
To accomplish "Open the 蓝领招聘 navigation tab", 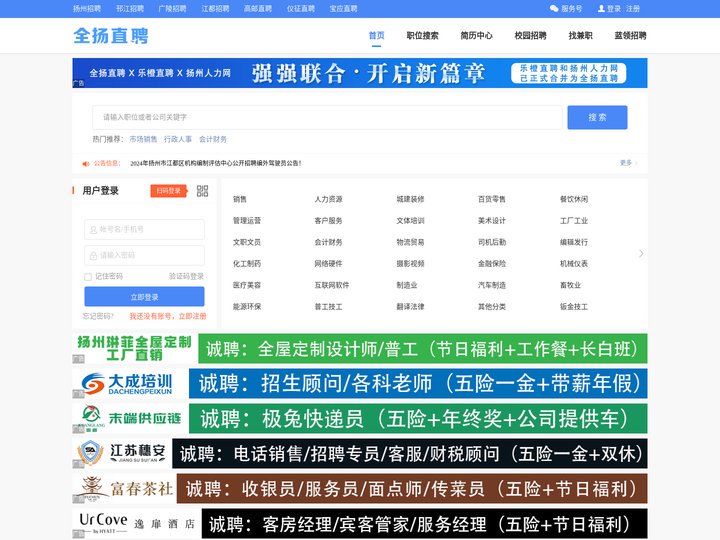I will pyautogui.click(x=630, y=35).
